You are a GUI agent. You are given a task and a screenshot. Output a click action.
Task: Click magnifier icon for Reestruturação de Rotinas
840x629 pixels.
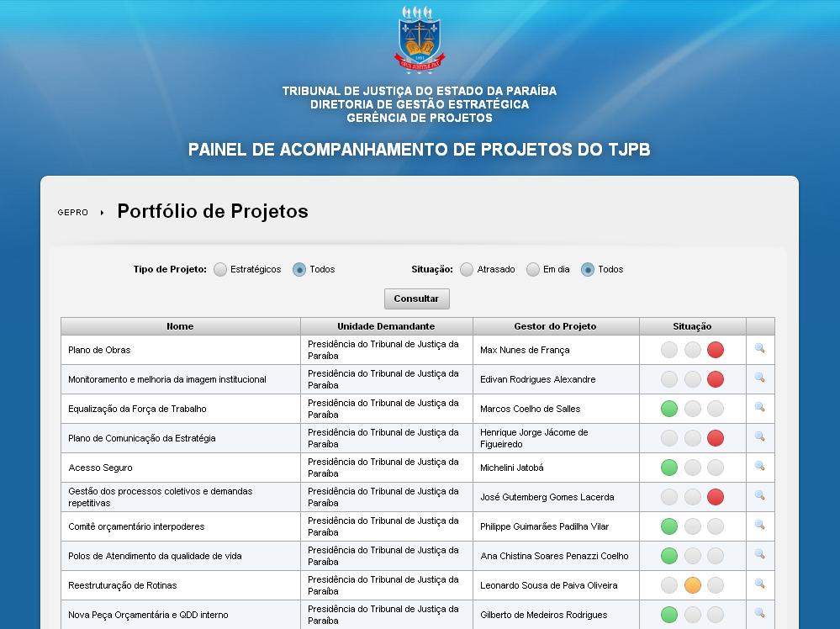[759, 584]
